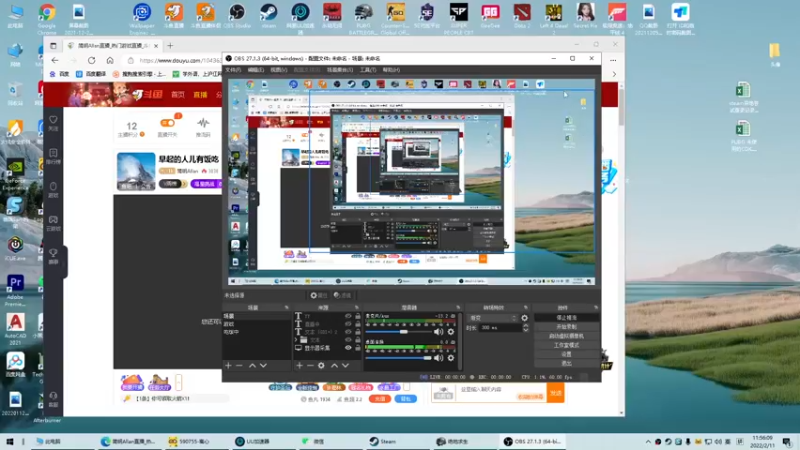Expand the folder group in Sources list
The image size is (800, 450).
(x=296, y=340)
